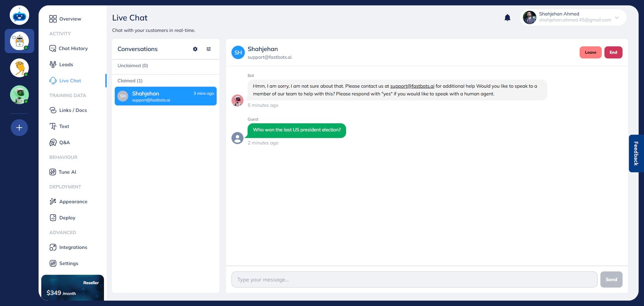Open the Q&A training data section
This screenshot has height=306, width=644.
(64, 142)
